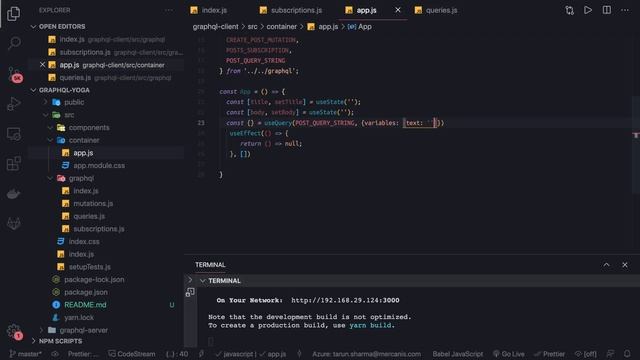Open the editor More Actions ellipsis
This screenshot has height=360, width=640.
tap(625, 10)
